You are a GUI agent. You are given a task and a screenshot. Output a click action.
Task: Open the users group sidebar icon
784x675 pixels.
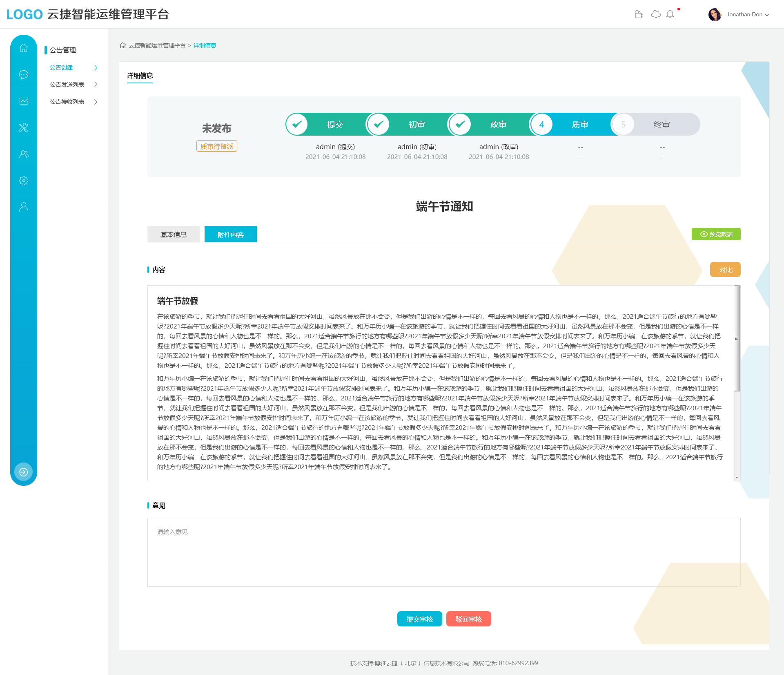(24, 154)
